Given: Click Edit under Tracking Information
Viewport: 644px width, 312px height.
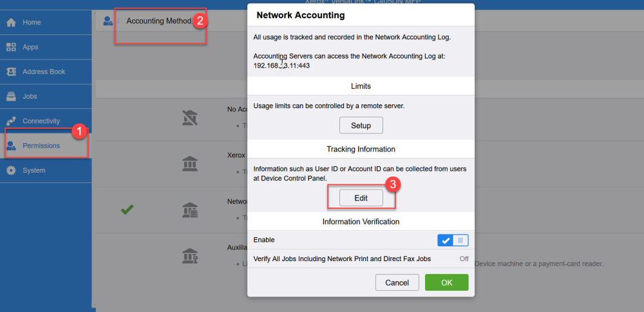Looking at the screenshot, I should point(361,198).
